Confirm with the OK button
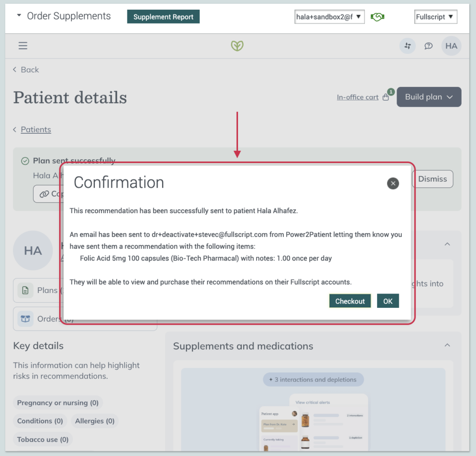 pyautogui.click(x=388, y=301)
